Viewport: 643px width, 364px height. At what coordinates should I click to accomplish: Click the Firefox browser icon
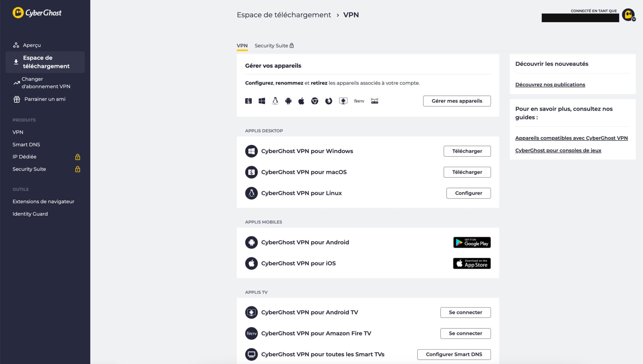[329, 101]
